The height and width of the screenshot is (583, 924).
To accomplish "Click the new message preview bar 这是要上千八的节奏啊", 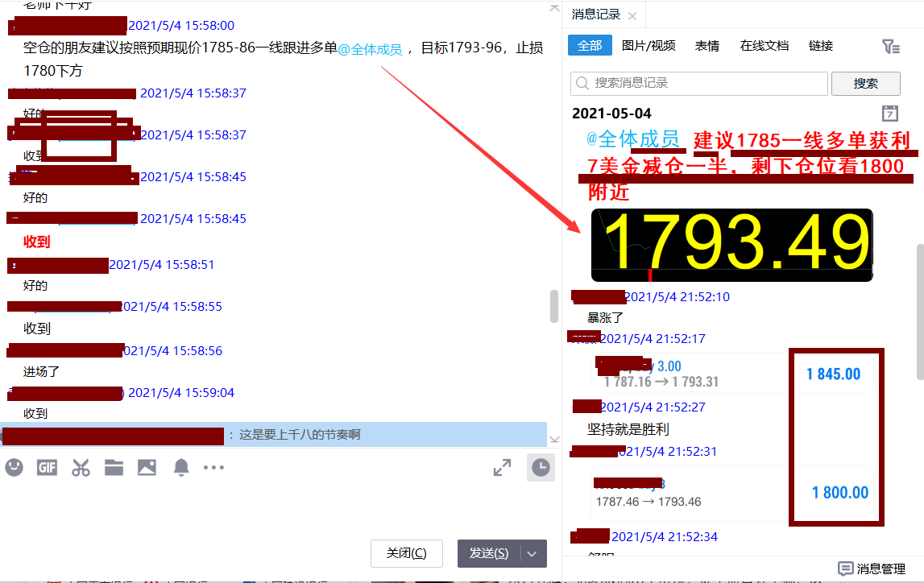I will [274, 435].
